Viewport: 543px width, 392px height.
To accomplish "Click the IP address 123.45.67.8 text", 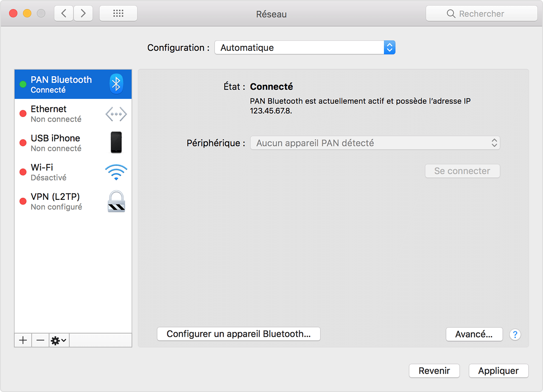I will 271,111.
